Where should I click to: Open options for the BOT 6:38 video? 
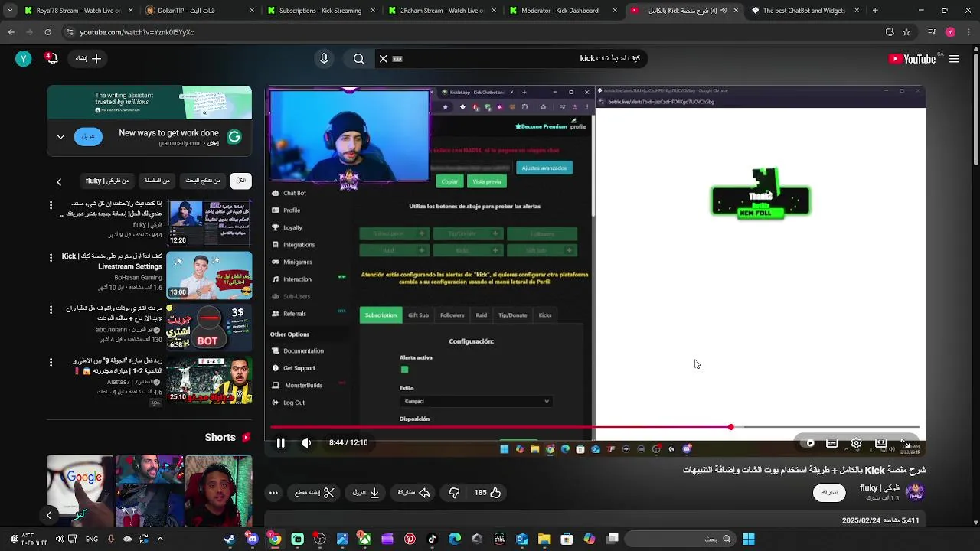coord(51,309)
